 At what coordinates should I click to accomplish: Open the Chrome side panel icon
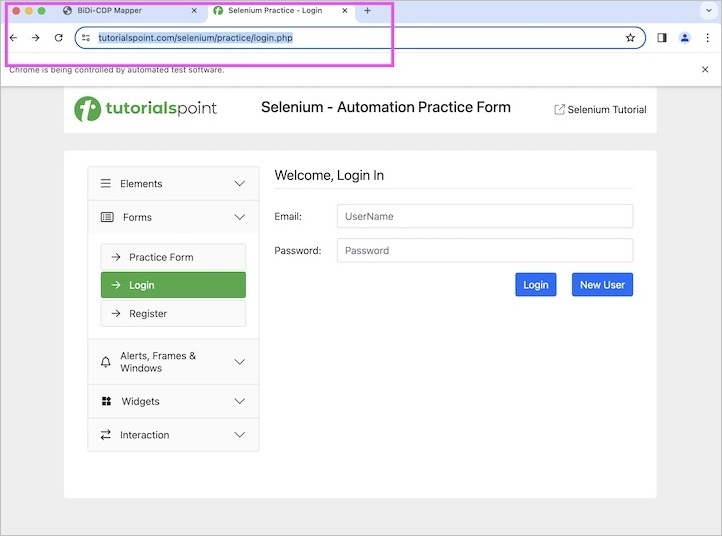[x=662, y=38]
